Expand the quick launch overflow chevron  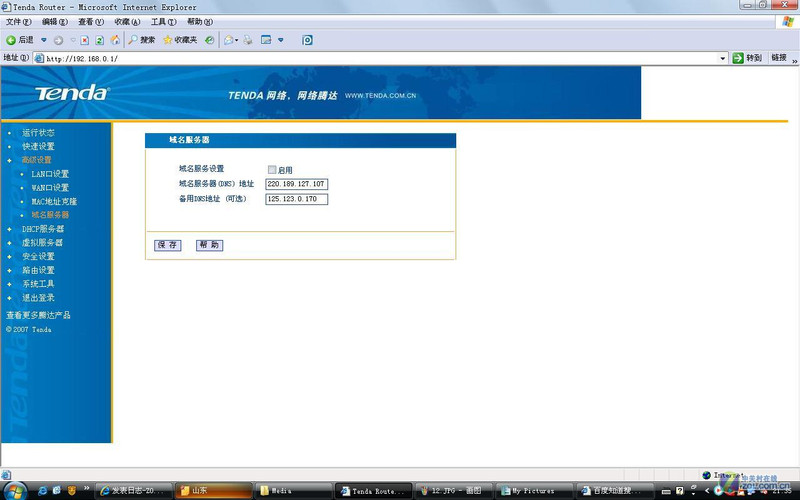[x=86, y=489]
